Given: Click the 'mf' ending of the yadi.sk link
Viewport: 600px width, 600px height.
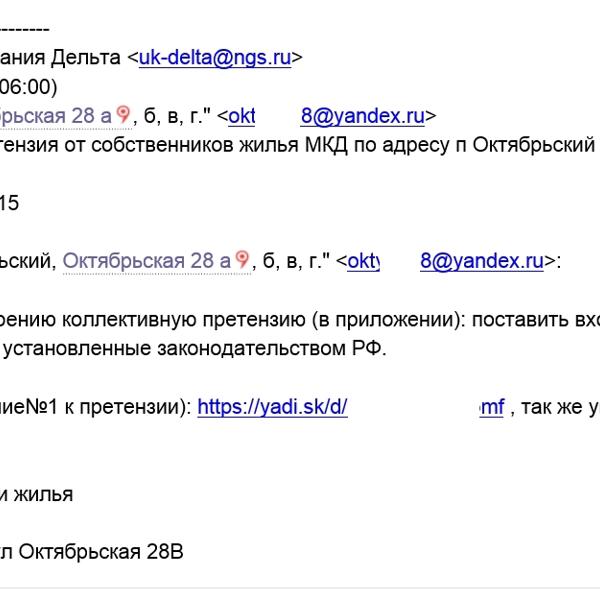Looking at the screenshot, I should point(492,407).
